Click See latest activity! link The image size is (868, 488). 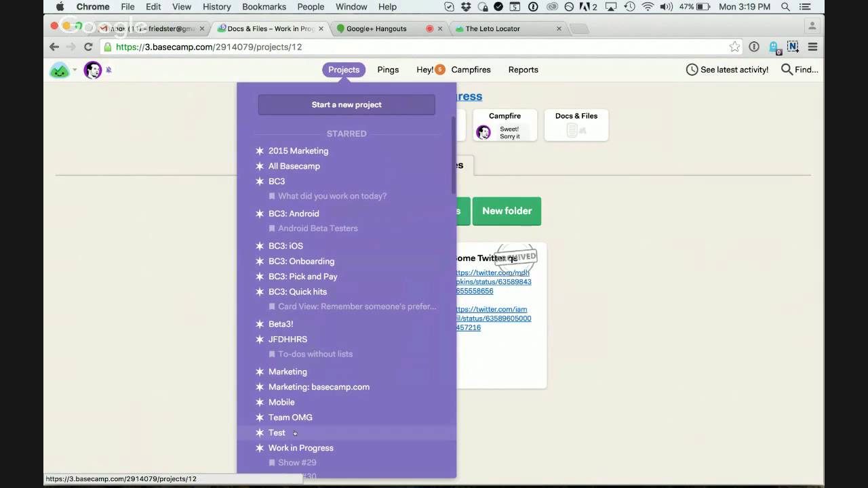coord(734,70)
